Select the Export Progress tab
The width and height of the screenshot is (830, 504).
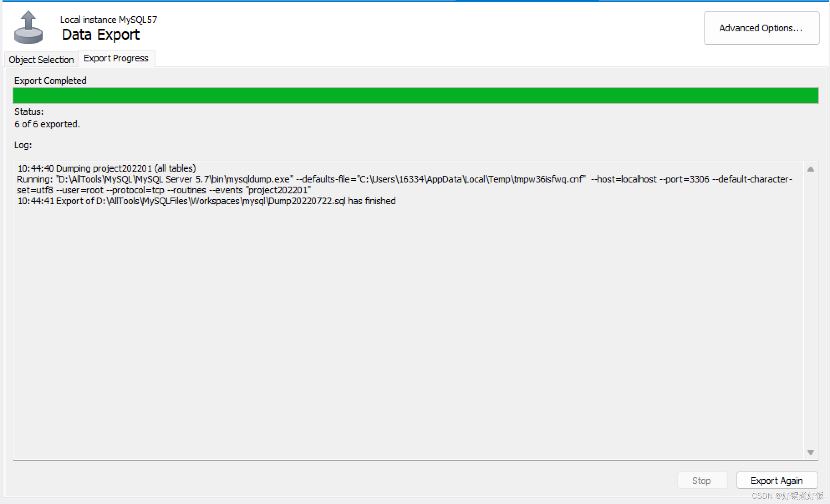pyautogui.click(x=116, y=58)
